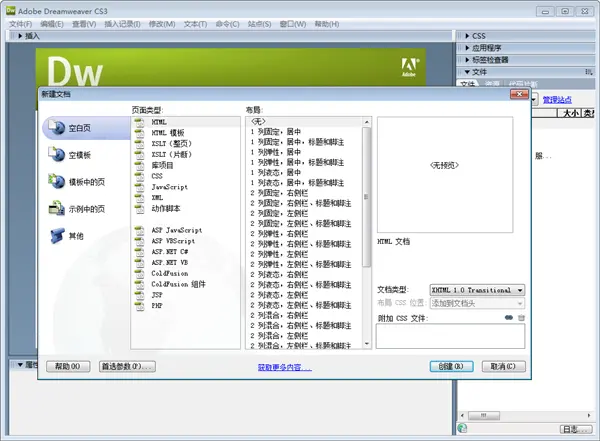Click the 首选参数(P)... button
The image size is (600, 441).
(x=127, y=366)
